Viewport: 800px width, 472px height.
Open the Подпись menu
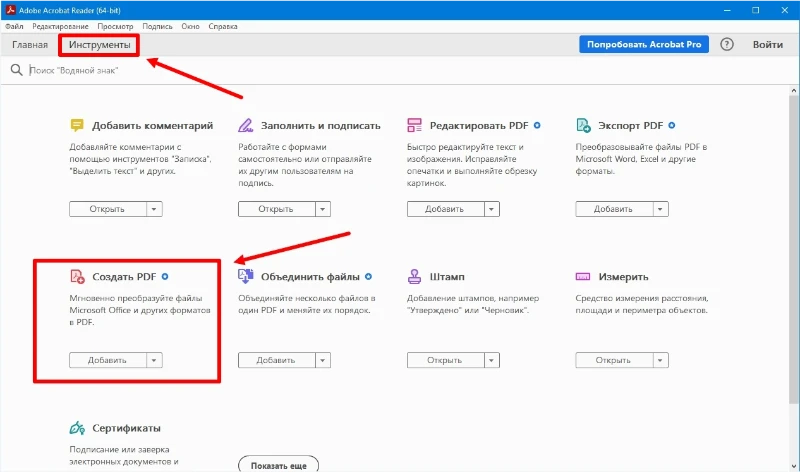(x=157, y=26)
